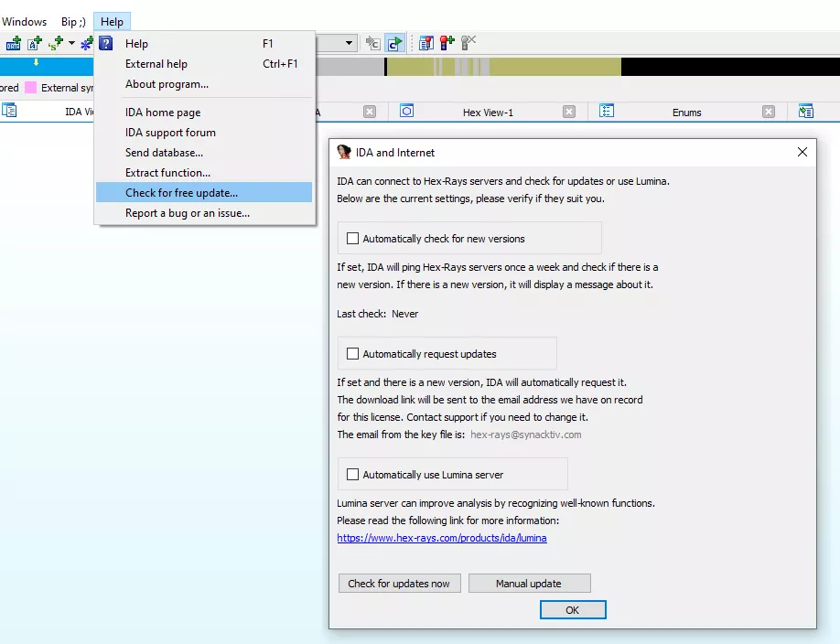Click the 'External sym' legend label
The height and width of the screenshot is (644, 840).
tap(68, 88)
